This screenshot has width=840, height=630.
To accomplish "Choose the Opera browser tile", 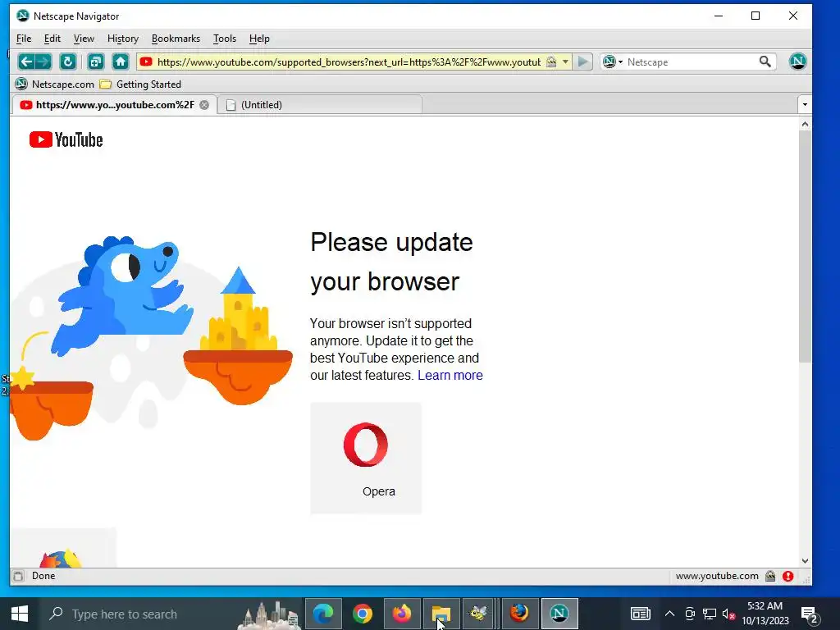I will [366, 458].
